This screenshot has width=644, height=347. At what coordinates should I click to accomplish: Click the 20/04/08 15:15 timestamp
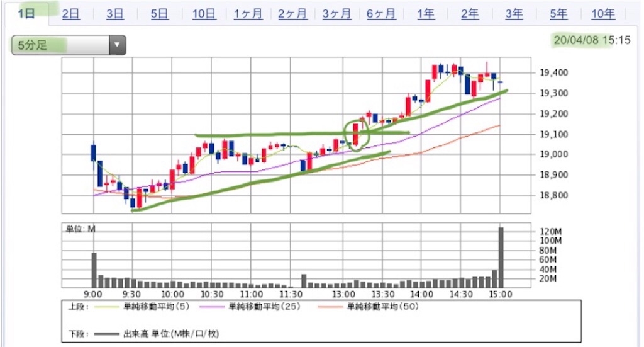click(x=592, y=40)
